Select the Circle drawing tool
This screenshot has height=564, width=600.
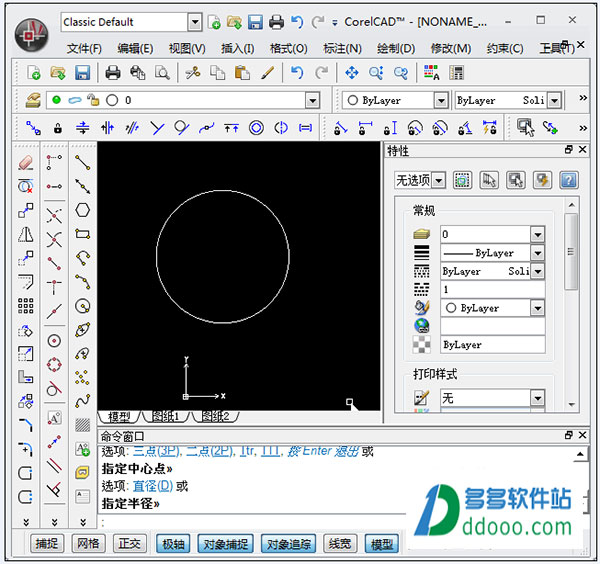[x=82, y=306]
